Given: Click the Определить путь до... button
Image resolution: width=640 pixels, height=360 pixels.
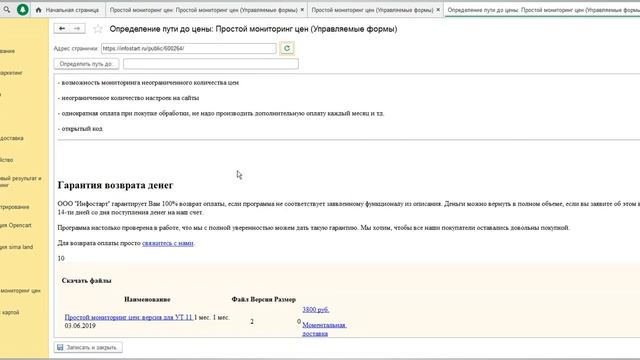Looking at the screenshot, I should (87, 64).
